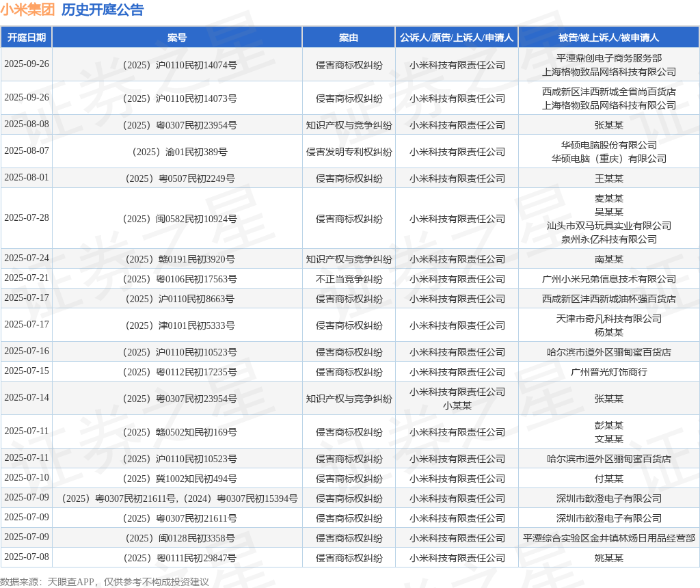Click case number (2025)闽0128民初3358号
Viewport: 700px width, 588px height.
tap(180, 539)
